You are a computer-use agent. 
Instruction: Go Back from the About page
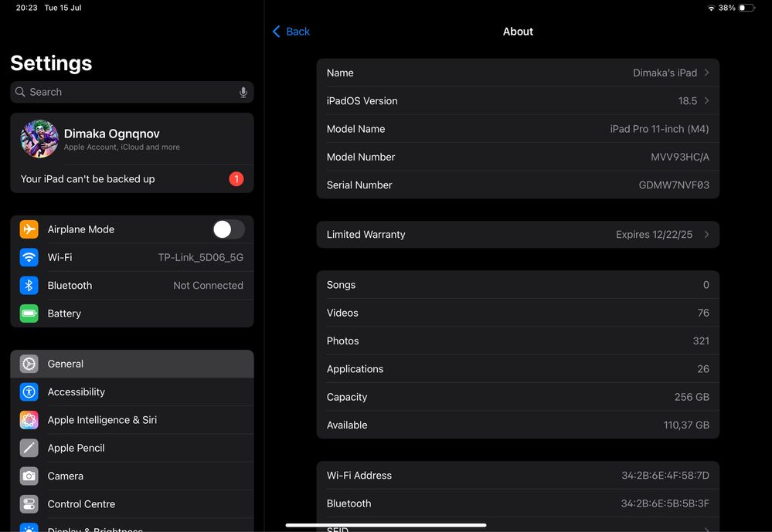(291, 32)
